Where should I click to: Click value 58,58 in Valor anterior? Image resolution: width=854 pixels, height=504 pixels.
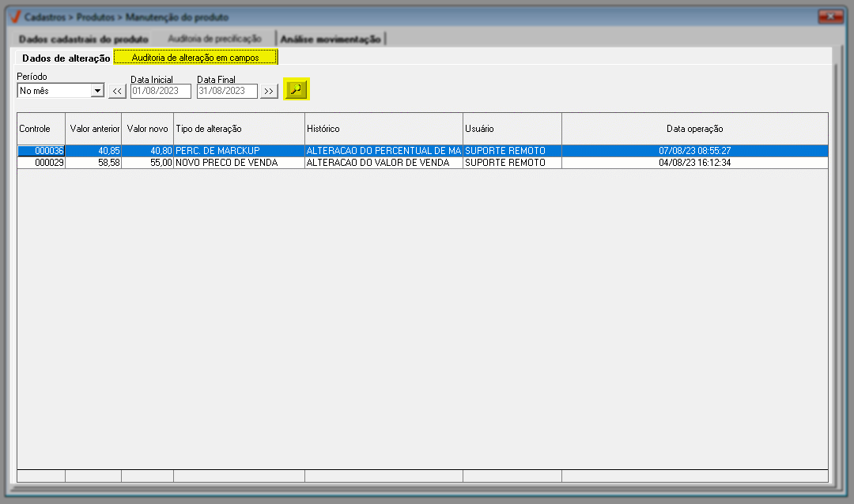pyautogui.click(x=93, y=163)
